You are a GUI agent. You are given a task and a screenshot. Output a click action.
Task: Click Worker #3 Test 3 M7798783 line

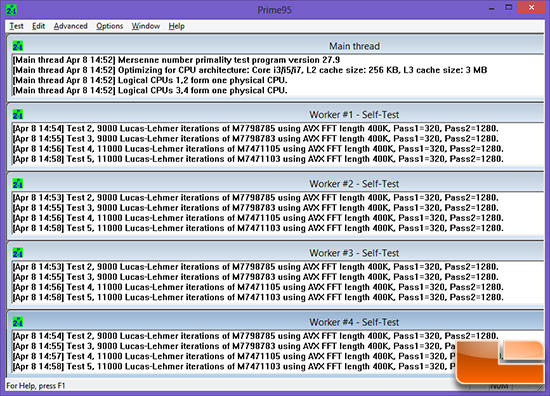(x=255, y=277)
